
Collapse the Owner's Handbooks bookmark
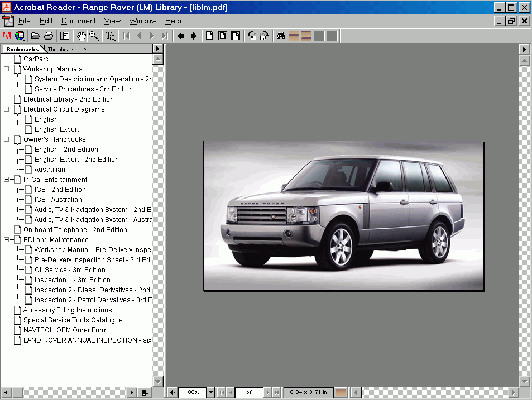point(7,139)
